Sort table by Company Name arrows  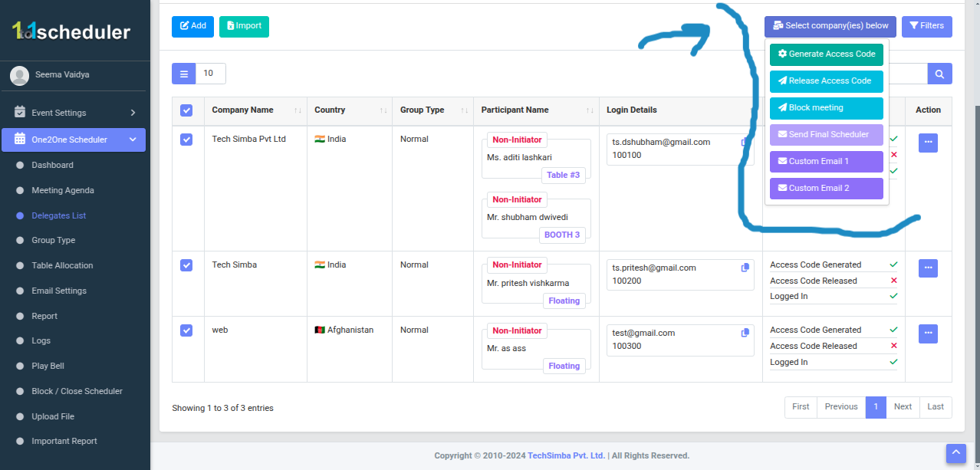click(298, 110)
